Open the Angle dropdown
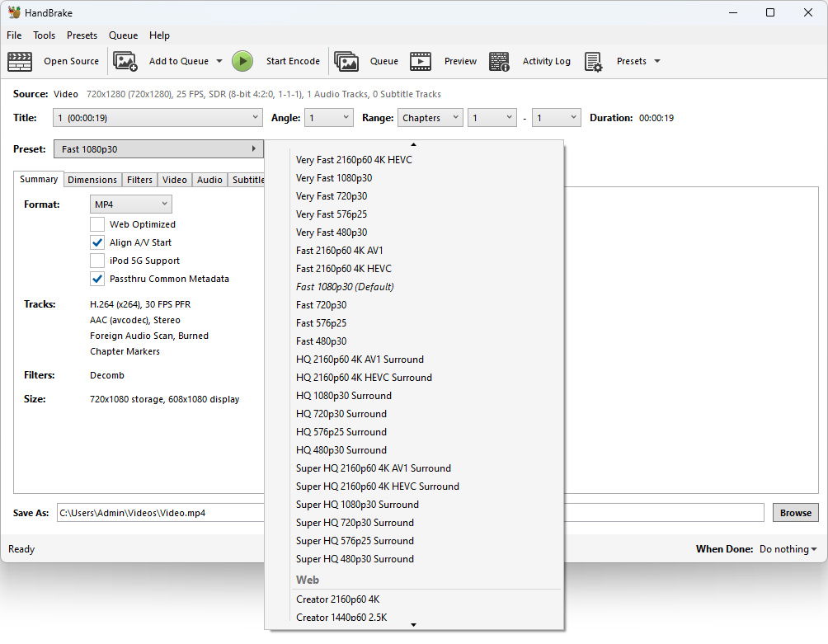 point(329,118)
